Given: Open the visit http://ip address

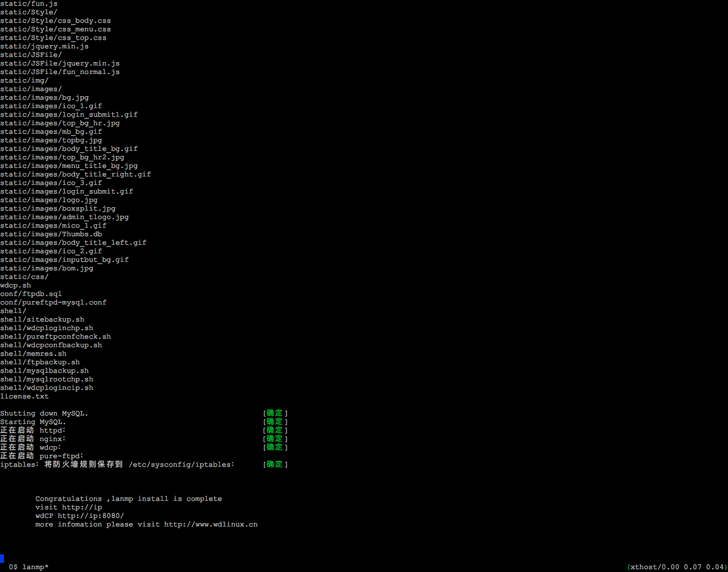Looking at the screenshot, I should click(x=69, y=507).
